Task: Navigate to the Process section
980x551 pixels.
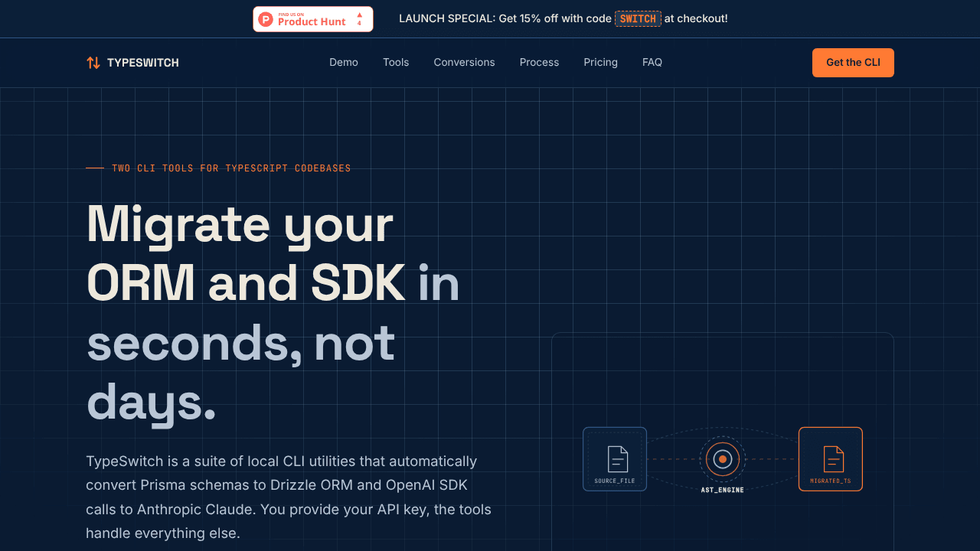Action: click(x=539, y=63)
